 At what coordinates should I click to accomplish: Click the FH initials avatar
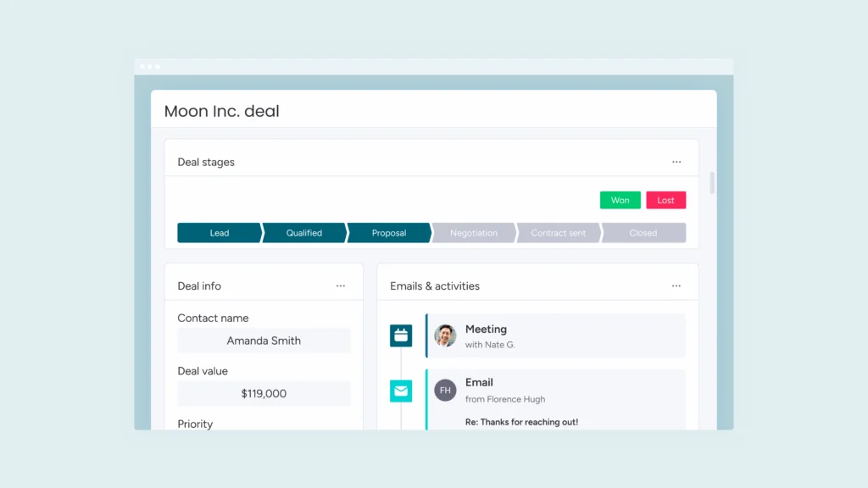point(445,391)
